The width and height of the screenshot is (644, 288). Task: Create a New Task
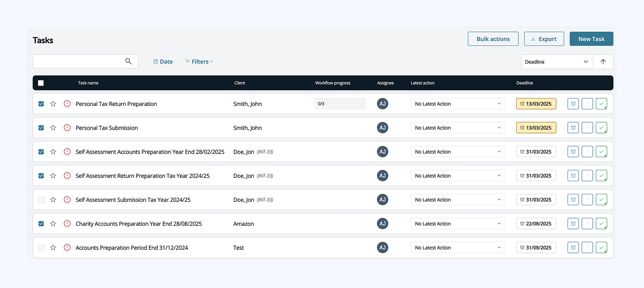[x=591, y=39]
